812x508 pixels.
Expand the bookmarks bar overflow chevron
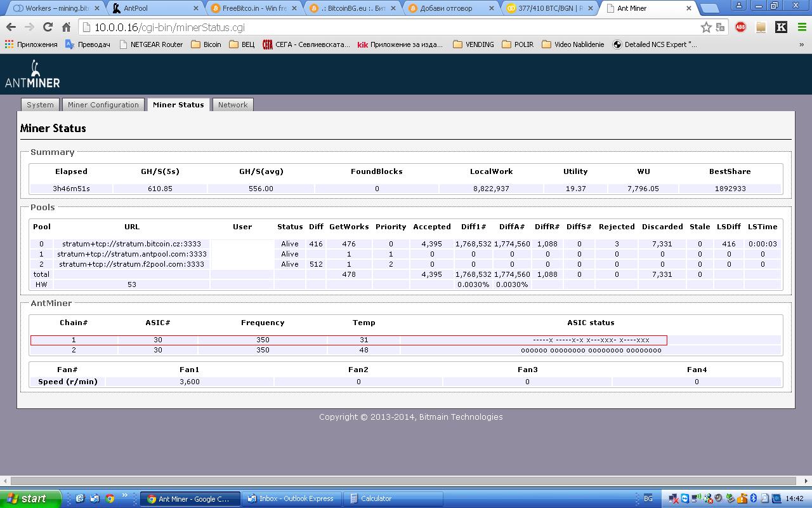(801, 44)
